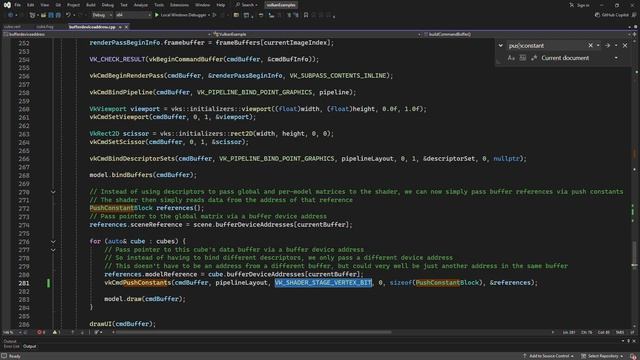Open the Build menu

tap(91, 5)
